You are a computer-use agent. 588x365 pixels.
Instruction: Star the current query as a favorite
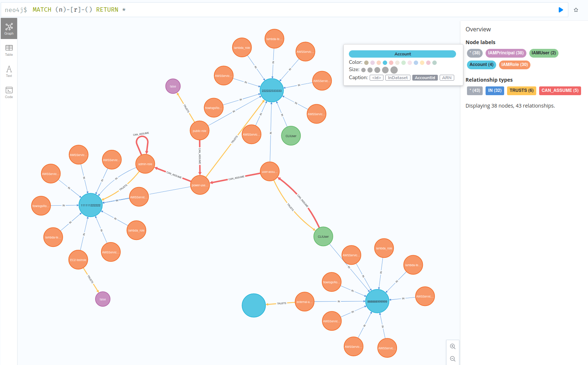tap(576, 10)
